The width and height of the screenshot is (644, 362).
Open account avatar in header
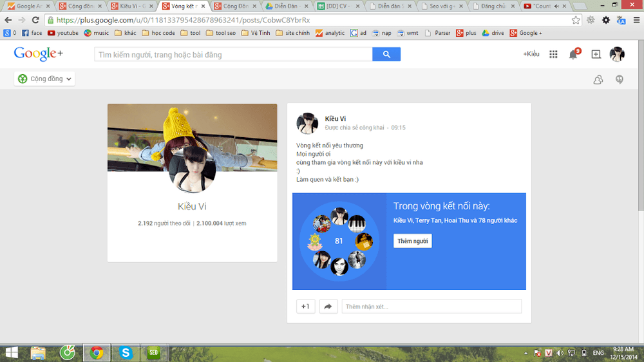tap(617, 54)
